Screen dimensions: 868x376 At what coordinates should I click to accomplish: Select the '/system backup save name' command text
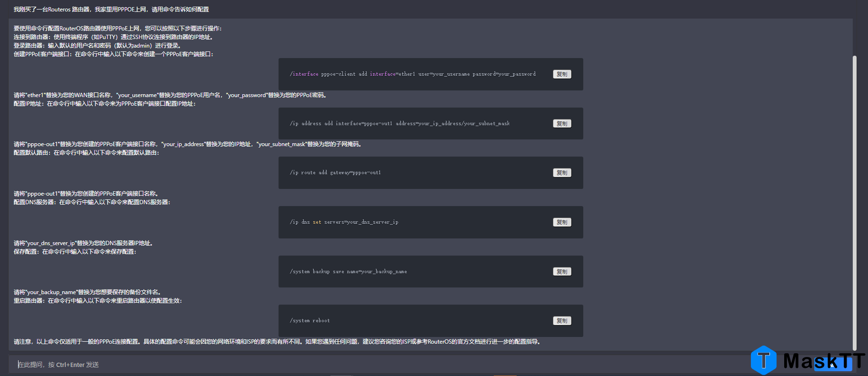(348, 272)
